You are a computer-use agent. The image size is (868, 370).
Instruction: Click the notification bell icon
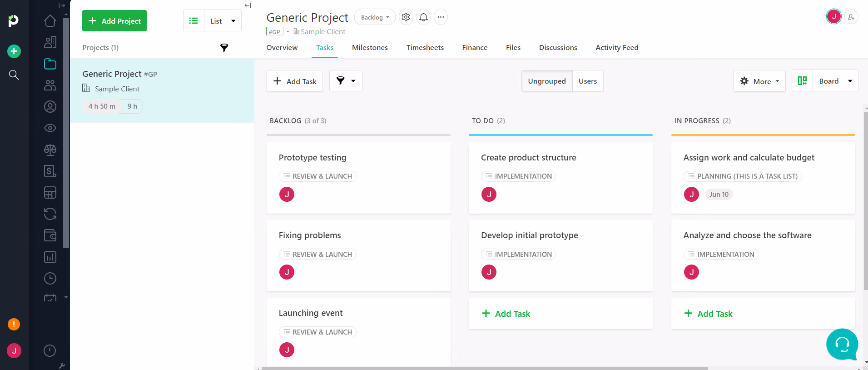point(423,17)
